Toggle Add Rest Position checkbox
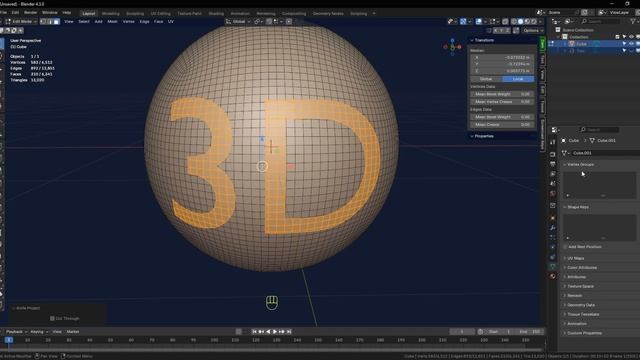The width and height of the screenshot is (640, 360). click(x=565, y=247)
